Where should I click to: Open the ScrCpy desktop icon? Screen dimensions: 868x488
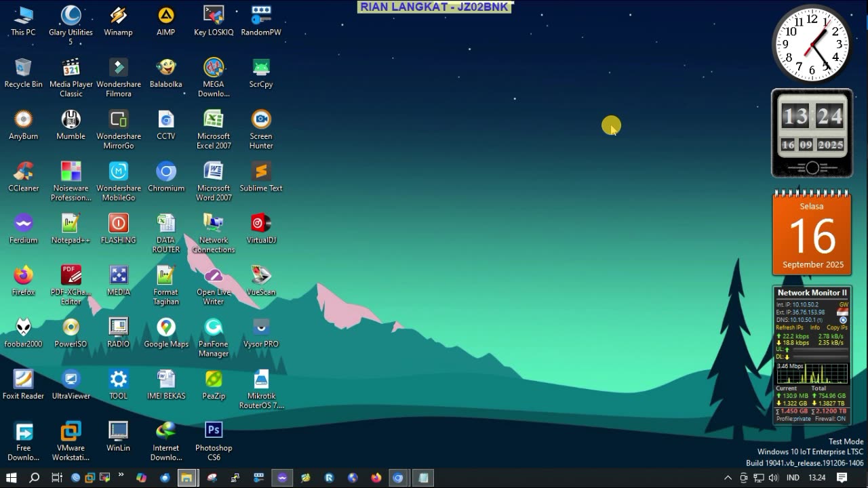coord(261,73)
